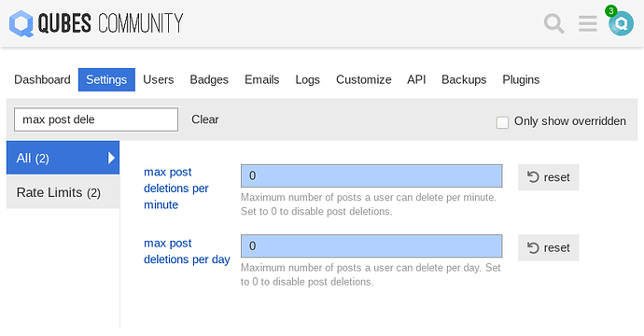
Task: Switch to the Backups tab
Action: pos(464,79)
